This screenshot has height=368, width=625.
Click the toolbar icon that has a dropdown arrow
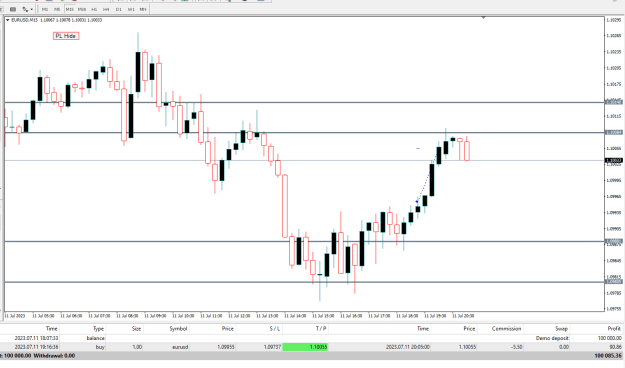pyautogui.click(x=25, y=9)
